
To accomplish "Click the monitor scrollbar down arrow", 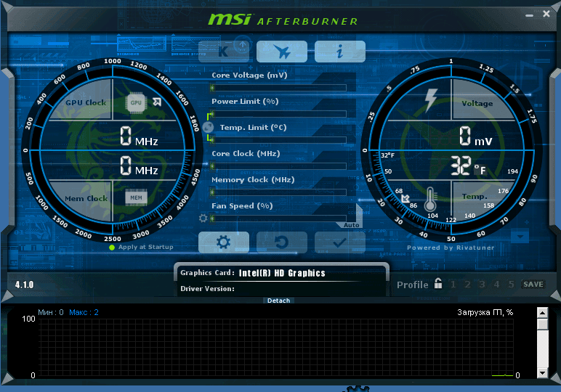I will (542, 372).
